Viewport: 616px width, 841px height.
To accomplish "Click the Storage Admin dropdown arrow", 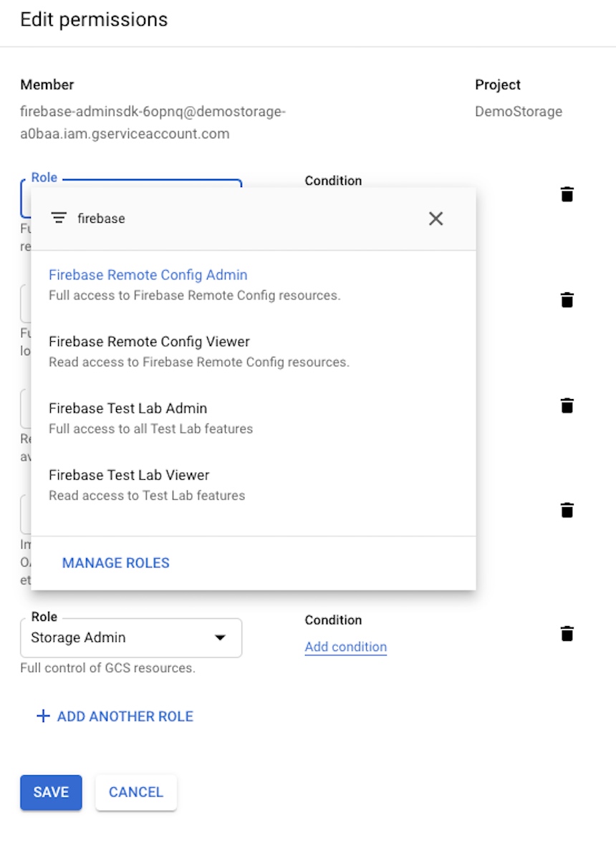I will tap(220, 638).
